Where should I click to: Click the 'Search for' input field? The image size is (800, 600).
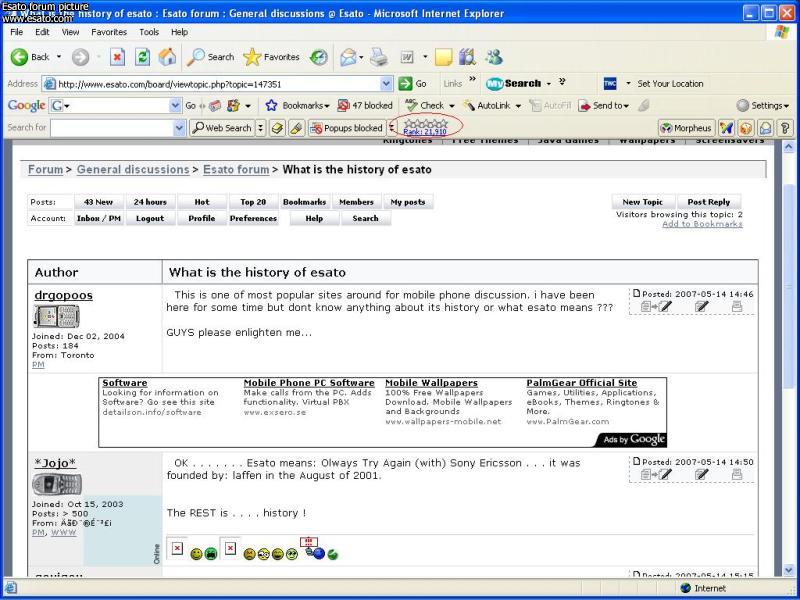(x=112, y=128)
